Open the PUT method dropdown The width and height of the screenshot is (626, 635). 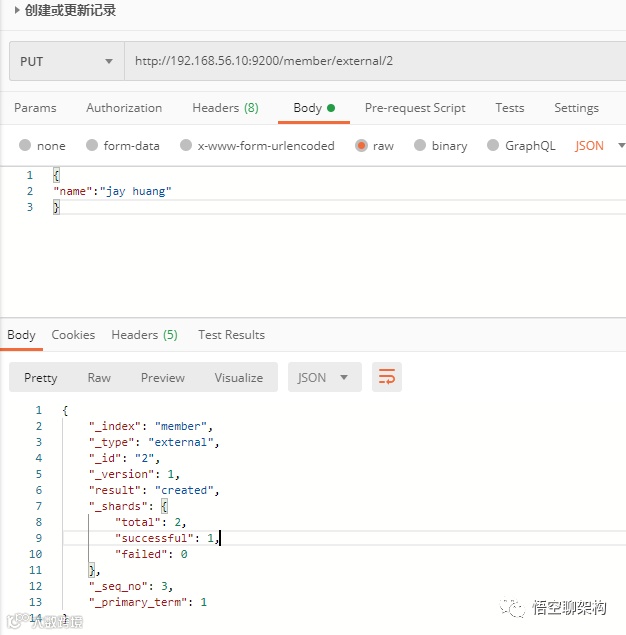click(67, 61)
